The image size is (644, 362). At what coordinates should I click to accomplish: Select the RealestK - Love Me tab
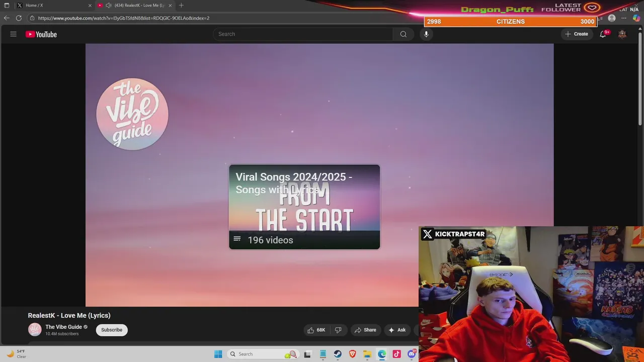tap(135, 5)
